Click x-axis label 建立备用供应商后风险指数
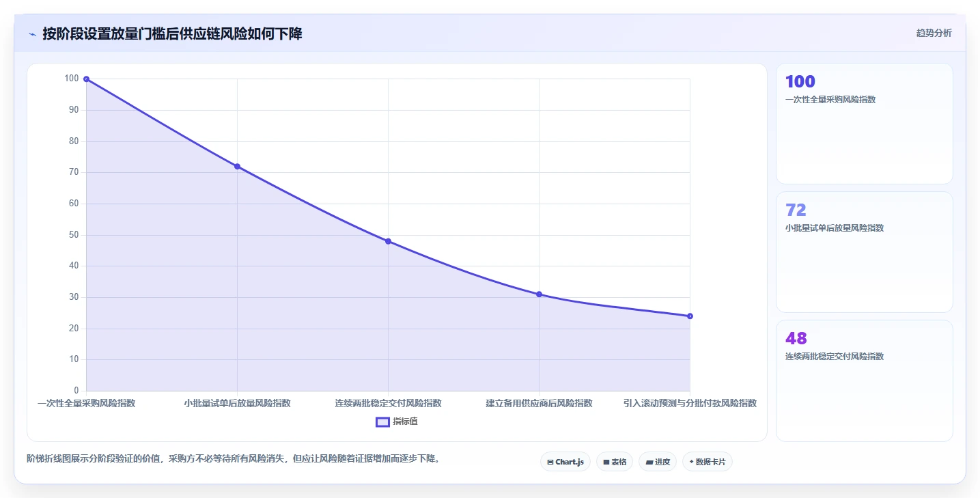 click(539, 404)
